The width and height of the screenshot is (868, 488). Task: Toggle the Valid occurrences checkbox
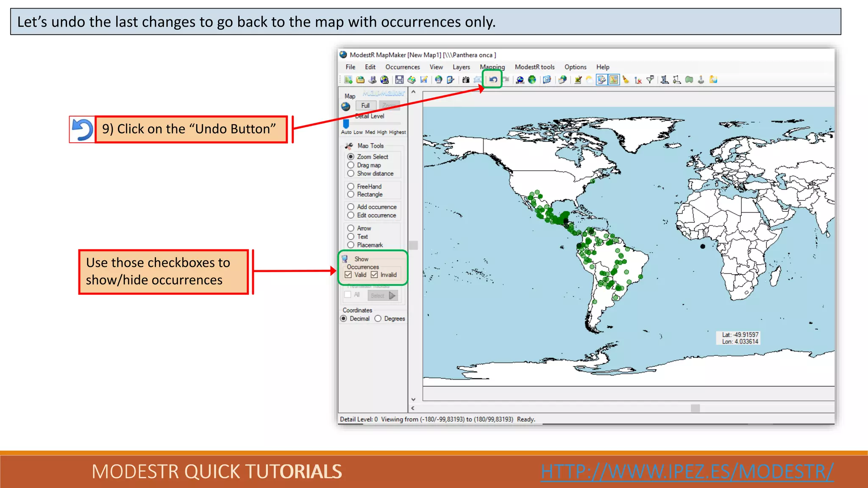348,274
